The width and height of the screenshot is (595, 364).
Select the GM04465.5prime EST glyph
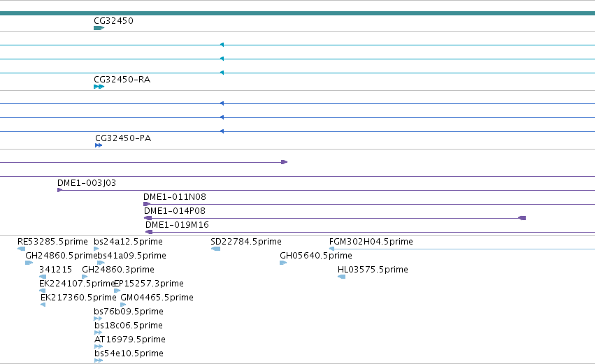click(123, 305)
